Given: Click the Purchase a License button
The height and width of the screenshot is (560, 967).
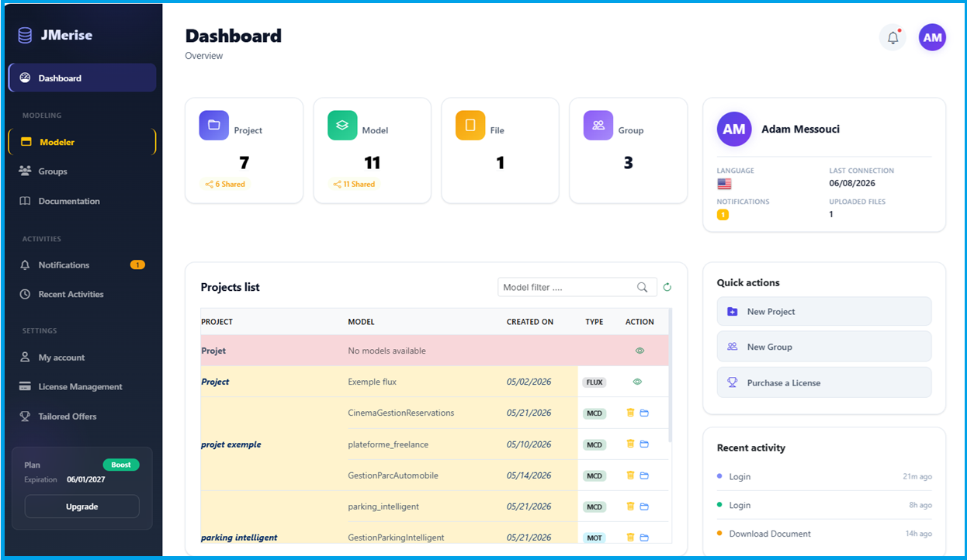Looking at the screenshot, I should point(824,382).
